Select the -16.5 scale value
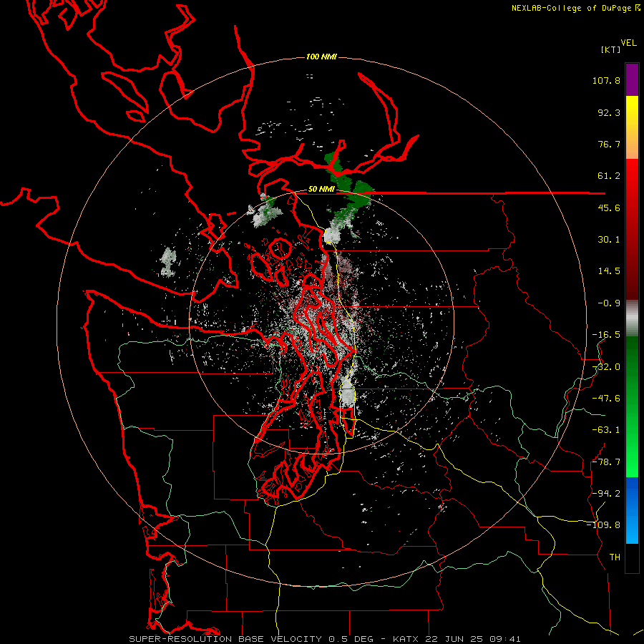This screenshot has height=644, width=644. pyautogui.click(x=606, y=335)
